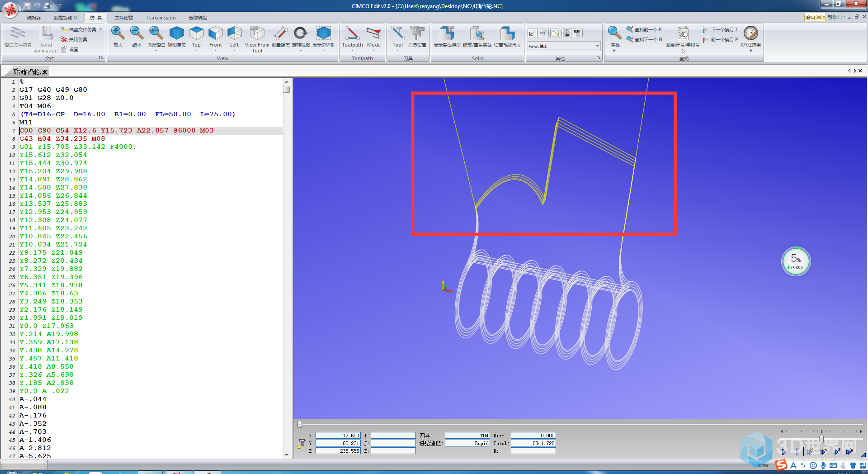Click code line T04 M06
The height and width of the screenshot is (474, 868).
[x=35, y=106]
